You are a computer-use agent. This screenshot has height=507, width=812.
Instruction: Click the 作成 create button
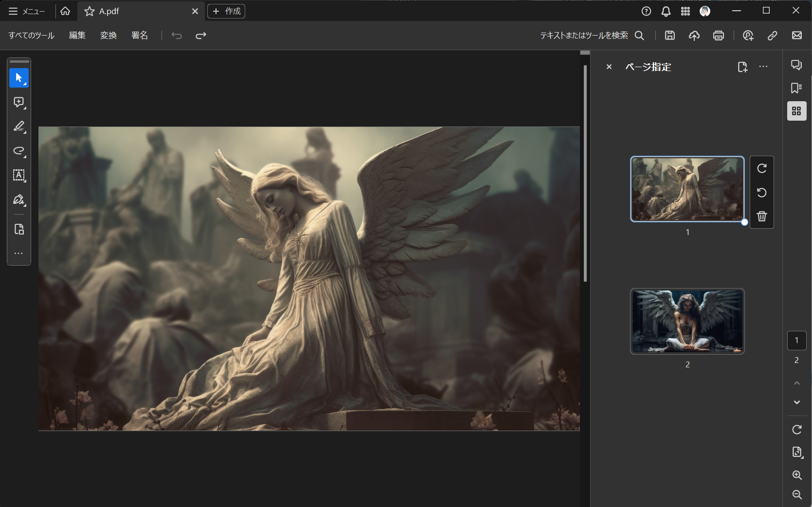point(226,11)
